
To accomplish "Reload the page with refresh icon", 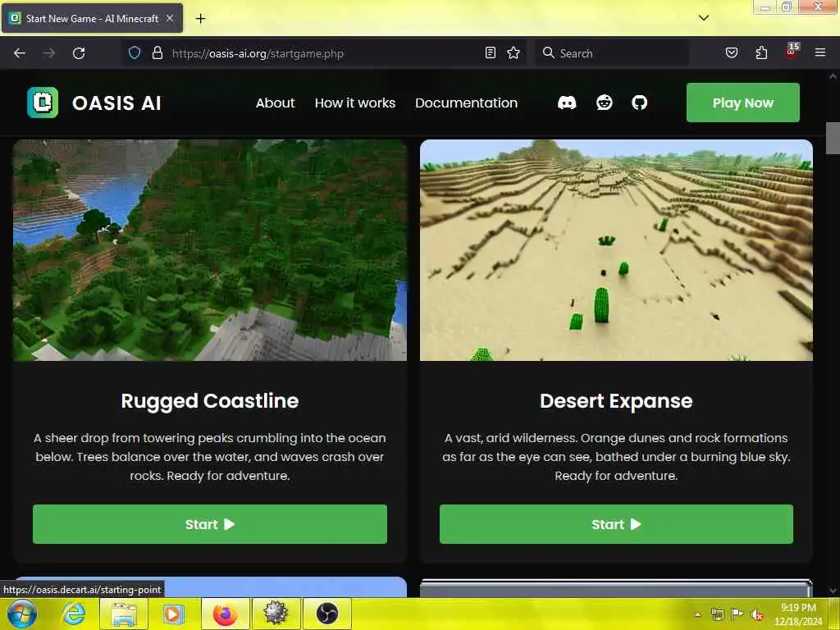I will click(x=79, y=53).
